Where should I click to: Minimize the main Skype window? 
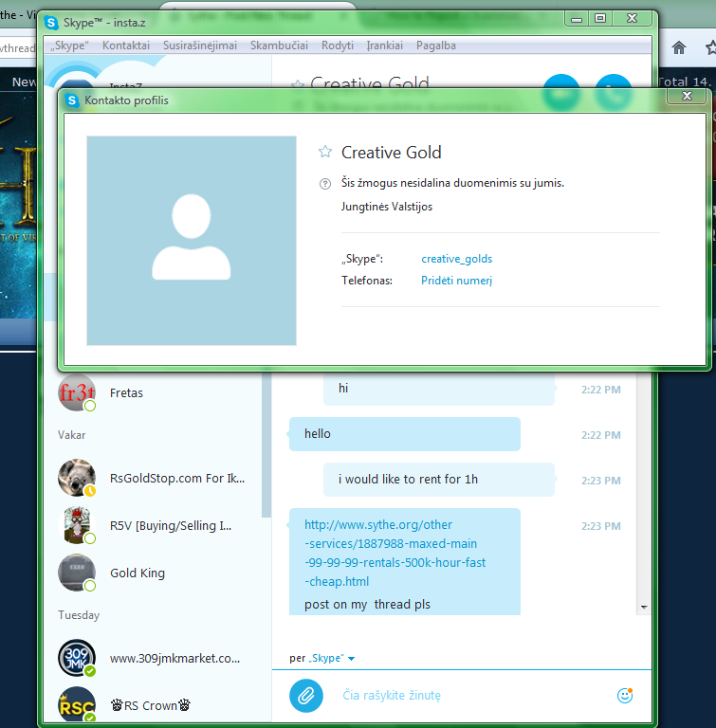tap(577, 19)
